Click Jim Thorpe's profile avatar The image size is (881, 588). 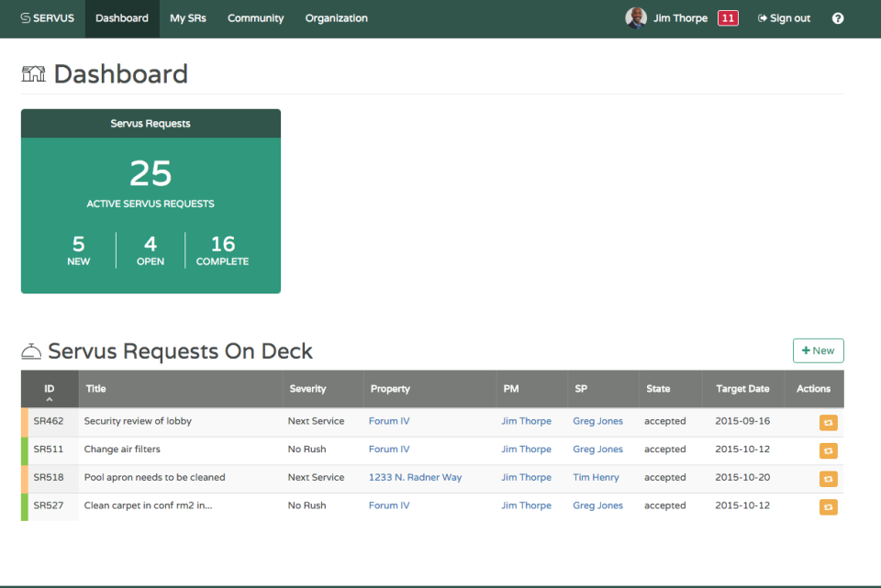636,17
